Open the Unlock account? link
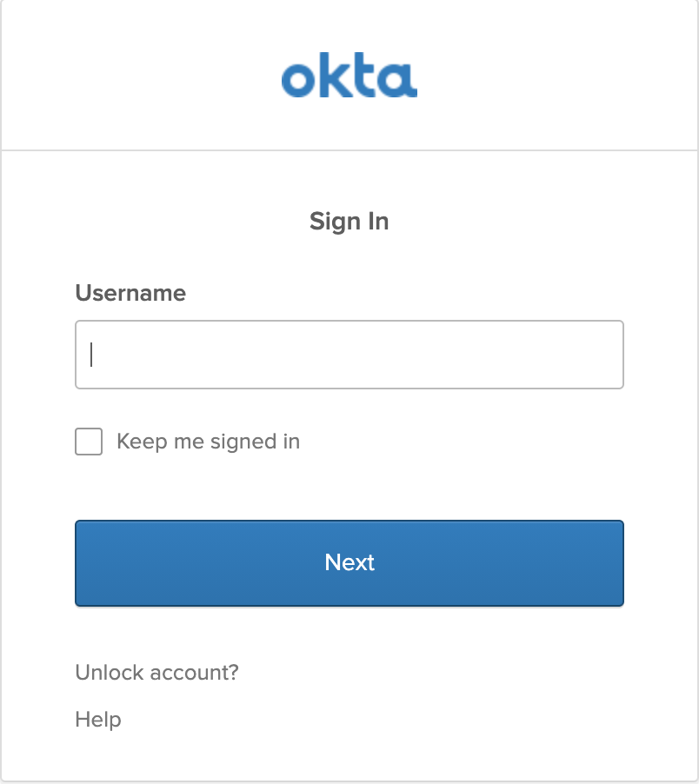The height and width of the screenshot is (784, 699). (x=156, y=672)
